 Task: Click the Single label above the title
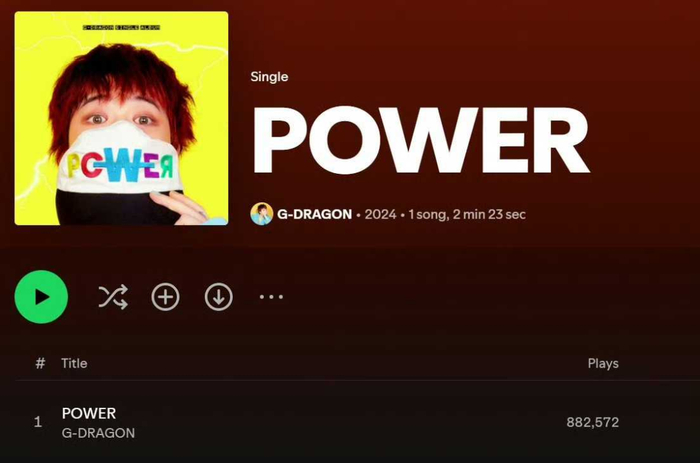[269, 77]
